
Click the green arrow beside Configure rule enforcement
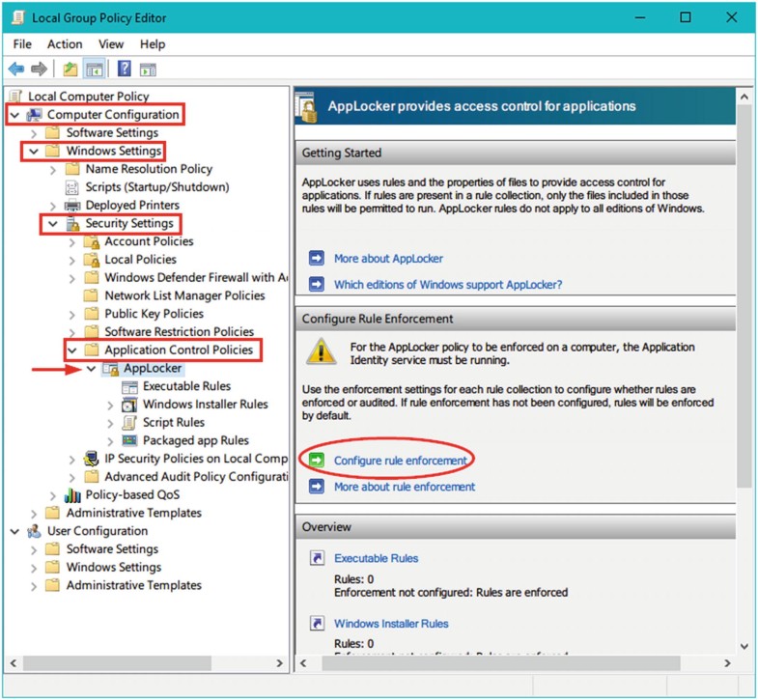pyautogui.click(x=317, y=461)
